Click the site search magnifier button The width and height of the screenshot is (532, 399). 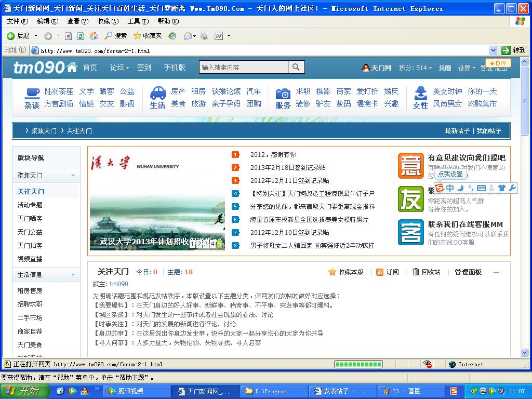(x=296, y=67)
